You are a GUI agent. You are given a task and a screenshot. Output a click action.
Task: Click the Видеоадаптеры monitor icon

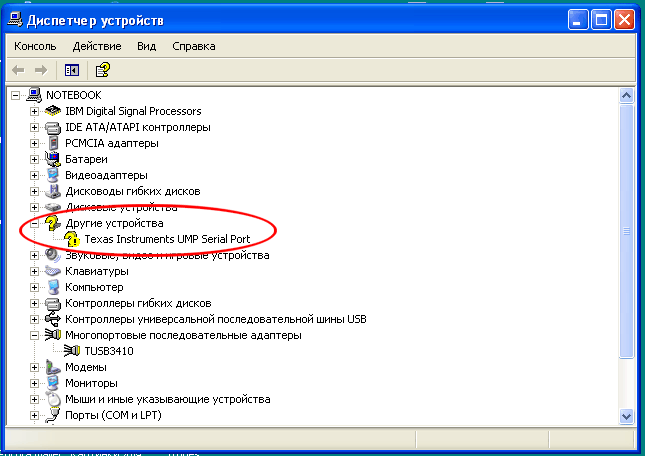(53, 175)
